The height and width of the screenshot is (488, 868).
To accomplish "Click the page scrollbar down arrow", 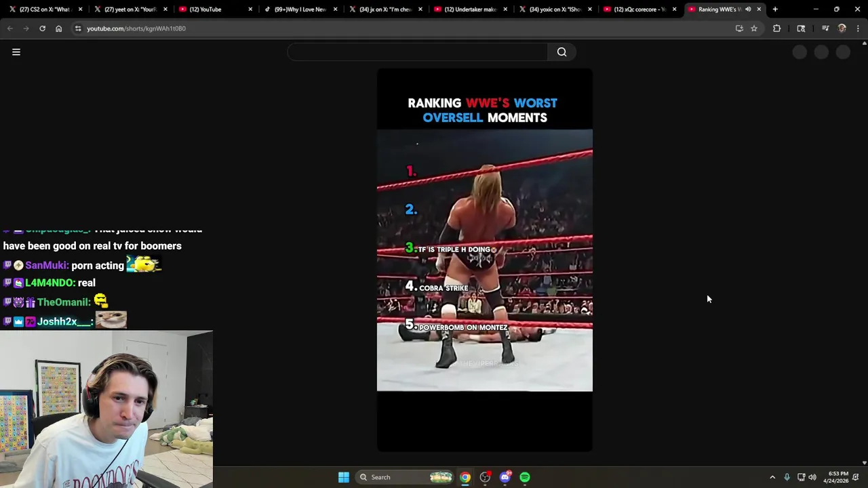I will pyautogui.click(x=864, y=463).
